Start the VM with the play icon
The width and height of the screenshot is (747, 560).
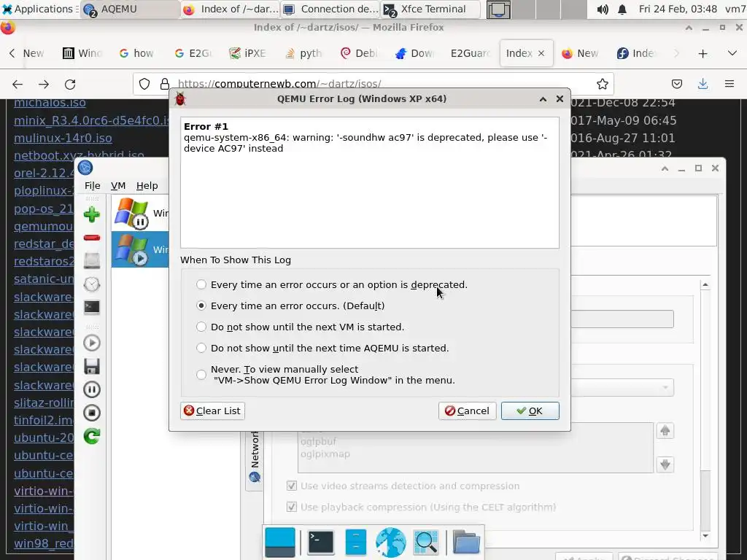(x=91, y=343)
